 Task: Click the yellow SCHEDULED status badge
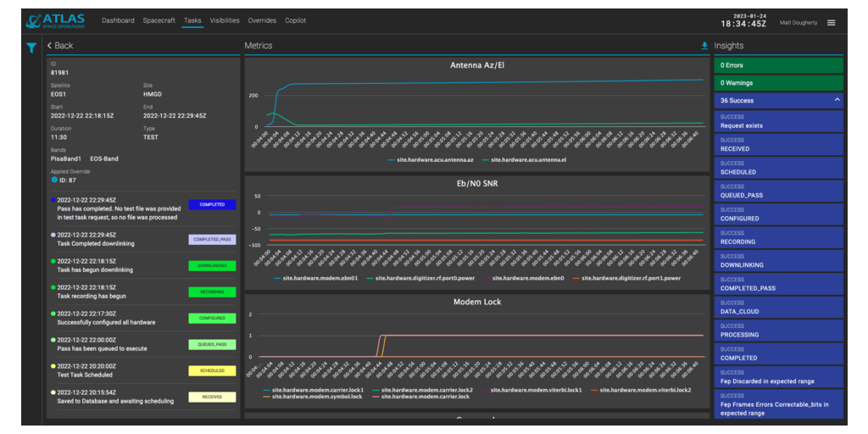point(212,371)
